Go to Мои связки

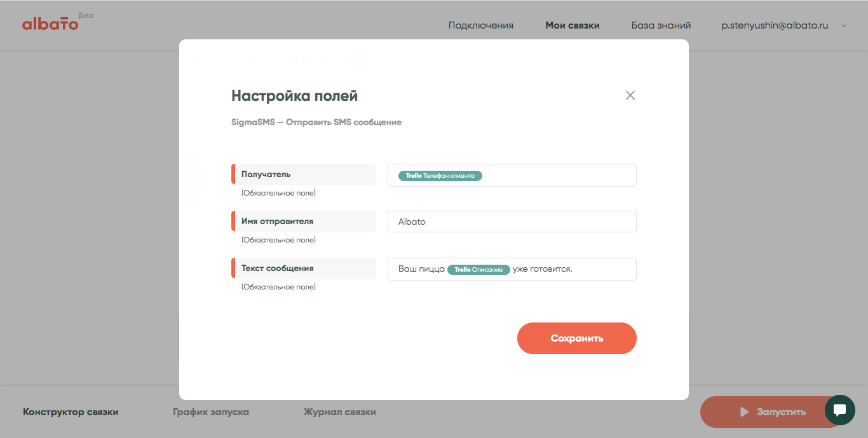tap(573, 25)
